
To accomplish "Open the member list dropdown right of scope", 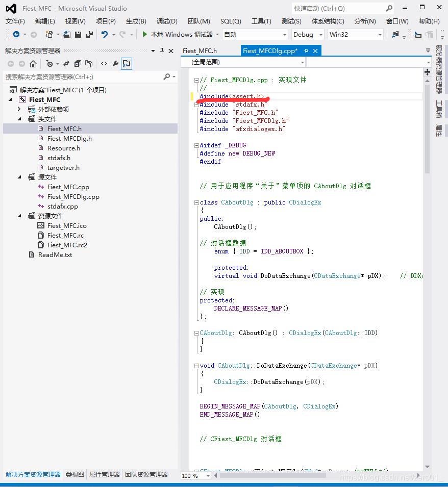I will click(429, 62).
